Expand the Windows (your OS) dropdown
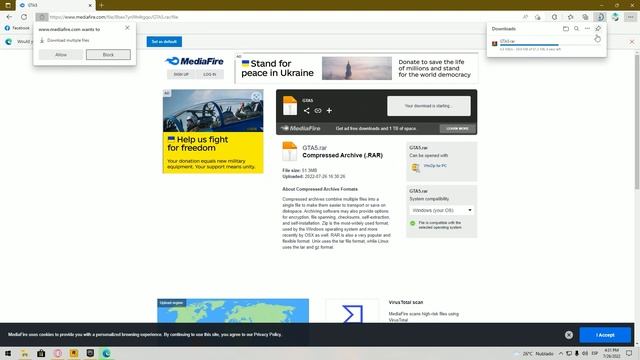Viewport: 640px width, 360px height. click(441, 210)
